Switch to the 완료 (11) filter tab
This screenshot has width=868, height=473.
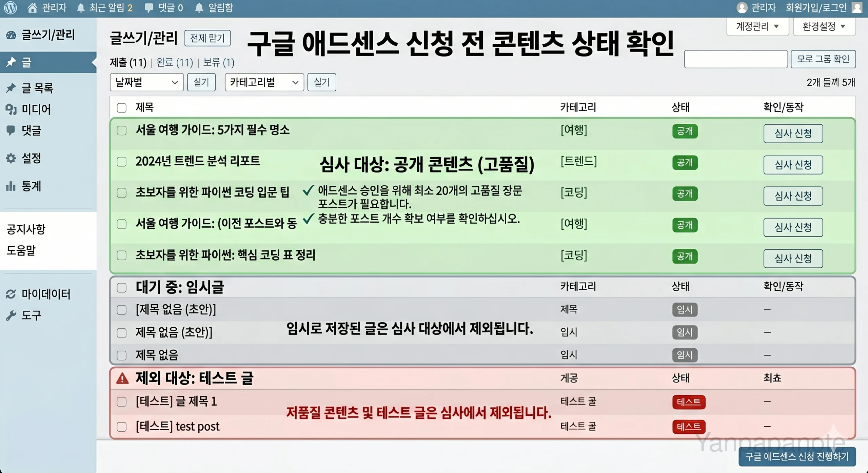point(175,63)
